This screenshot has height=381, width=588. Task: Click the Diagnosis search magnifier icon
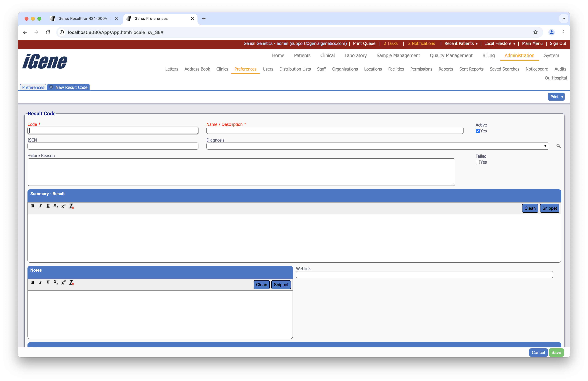click(558, 146)
